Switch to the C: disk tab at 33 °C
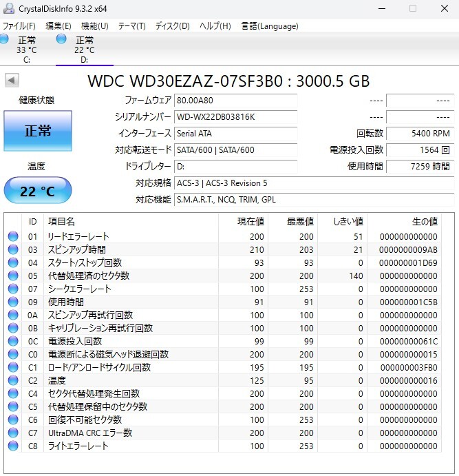 click(x=27, y=50)
